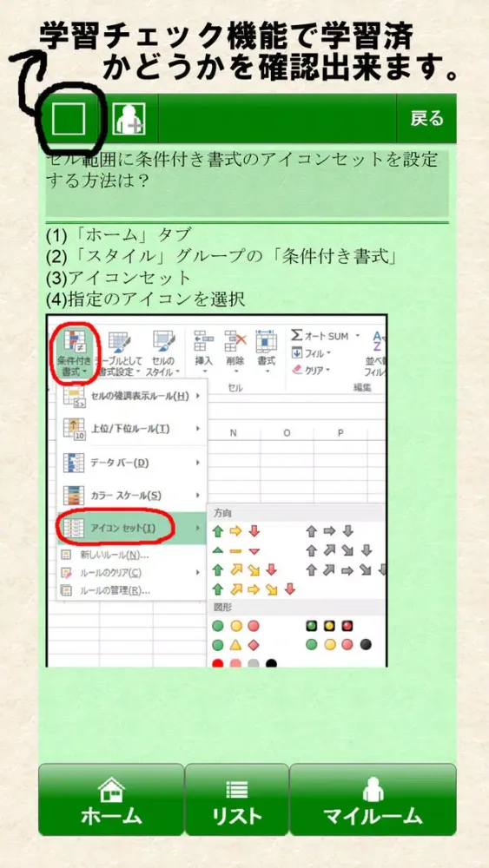Image resolution: width=489 pixels, height=868 pixels.
Task: Select データ バー(D) menu item
Action: click(x=132, y=463)
